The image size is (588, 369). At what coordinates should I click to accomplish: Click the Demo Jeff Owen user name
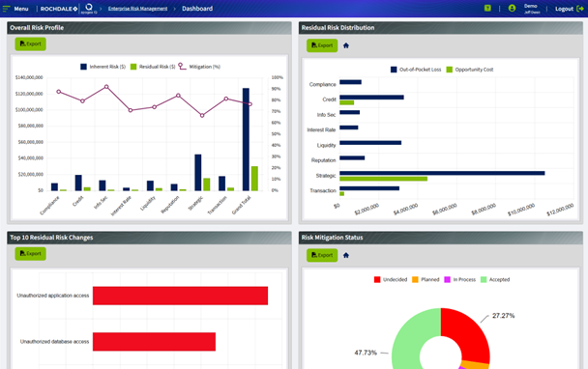coord(532,9)
